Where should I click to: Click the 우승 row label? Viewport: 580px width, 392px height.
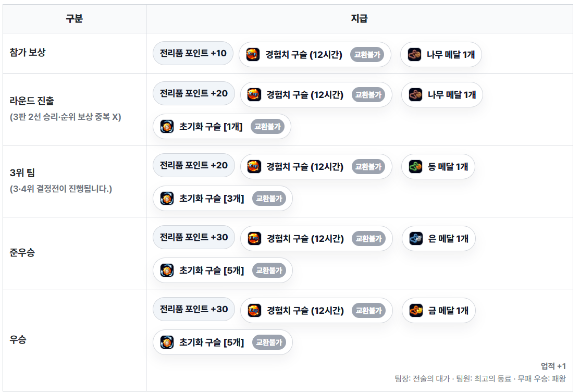tap(18, 340)
